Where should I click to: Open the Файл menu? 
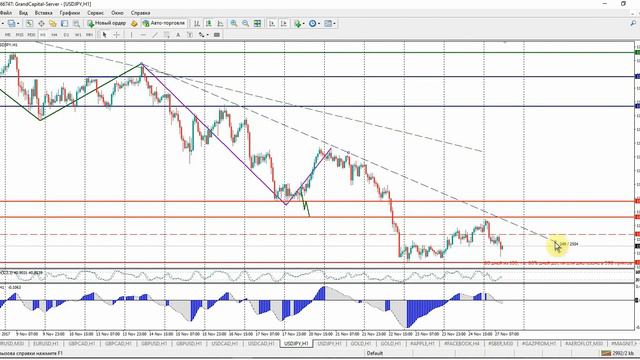tap(5, 13)
